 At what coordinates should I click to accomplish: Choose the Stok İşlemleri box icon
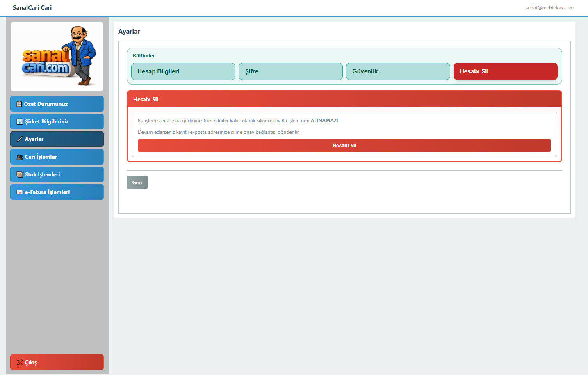19,174
